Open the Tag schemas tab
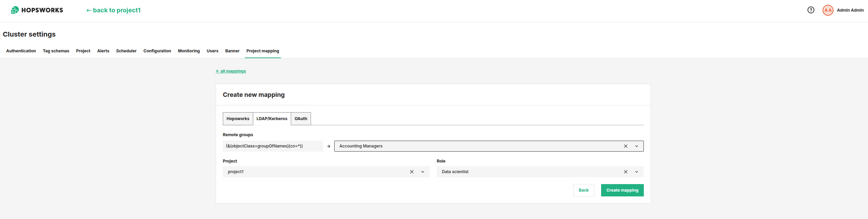The image size is (868, 219). [56, 51]
